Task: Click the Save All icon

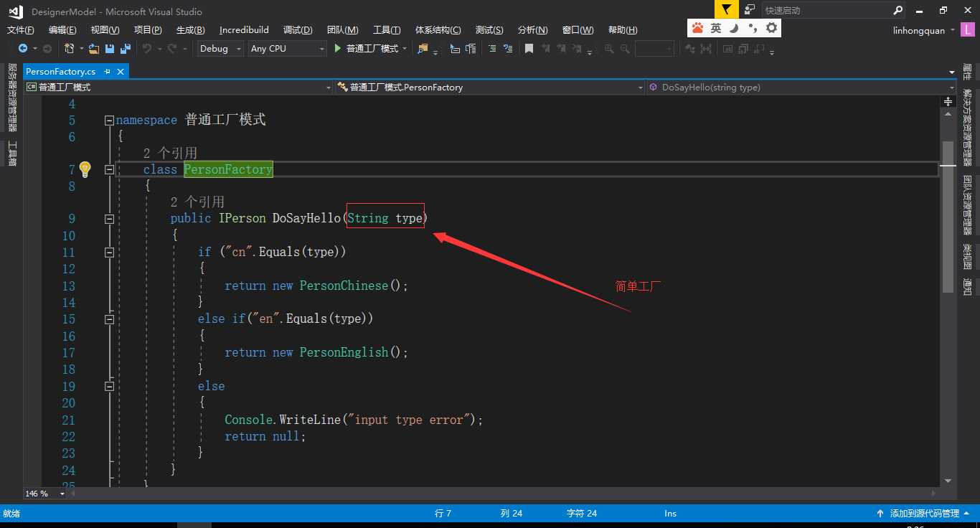Action: tap(126, 48)
